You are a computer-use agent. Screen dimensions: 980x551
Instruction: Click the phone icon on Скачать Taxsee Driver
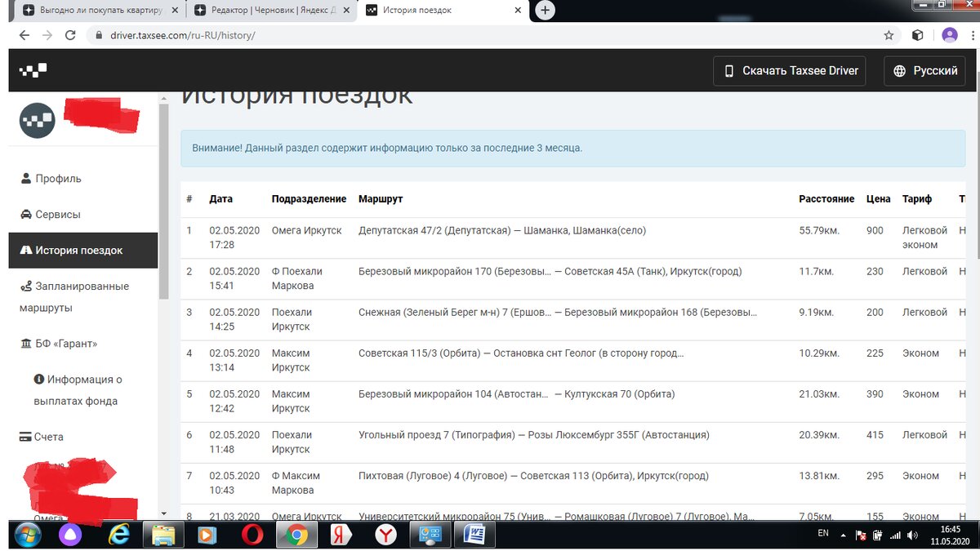pyautogui.click(x=729, y=71)
